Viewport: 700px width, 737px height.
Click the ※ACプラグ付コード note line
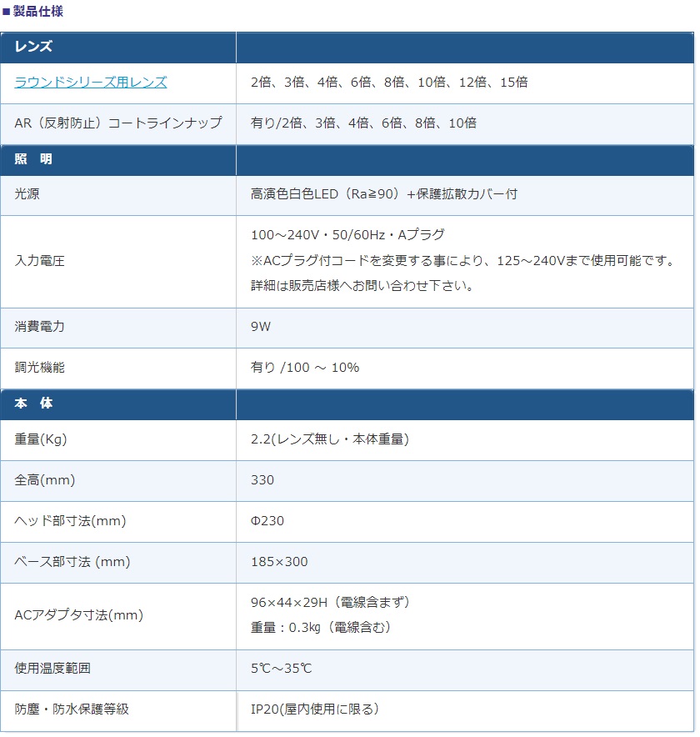pos(464,261)
